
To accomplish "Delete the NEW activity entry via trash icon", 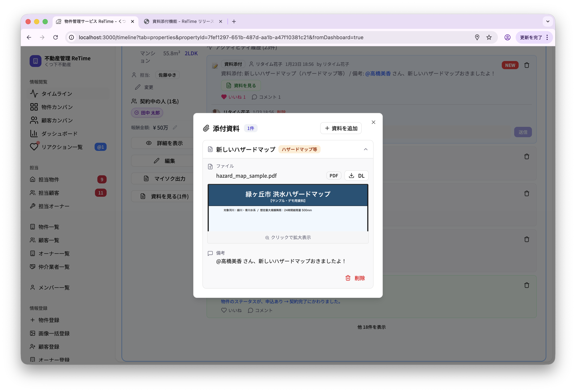I will point(527,65).
